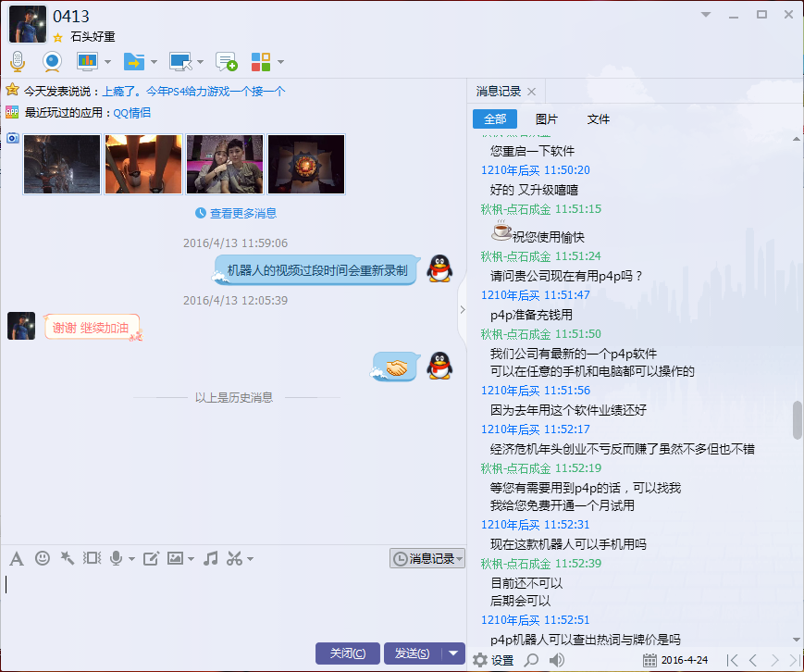Open the 2016-4-24 date calendar picker

(x=675, y=660)
